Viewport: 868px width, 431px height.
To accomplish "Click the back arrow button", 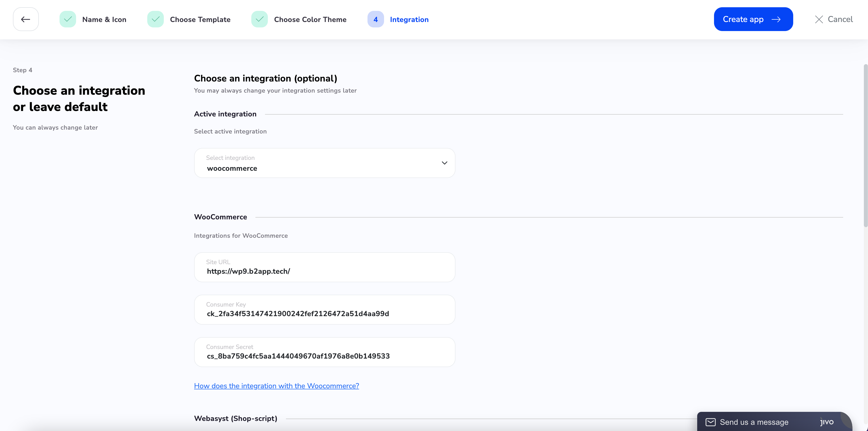I will 26,19.
